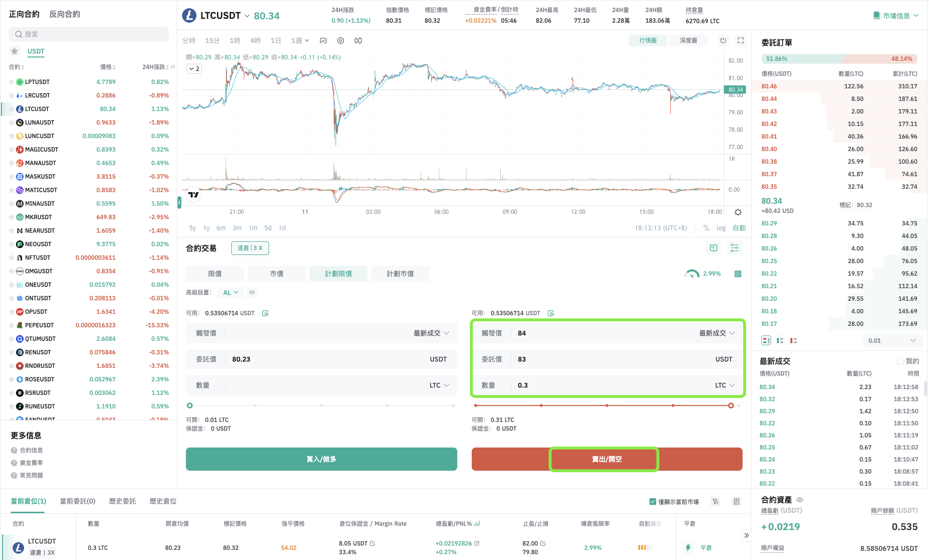Edit take-profit/stop-loss icon next to 82.00
This screenshot has width=929, height=560.
pos(543,543)
